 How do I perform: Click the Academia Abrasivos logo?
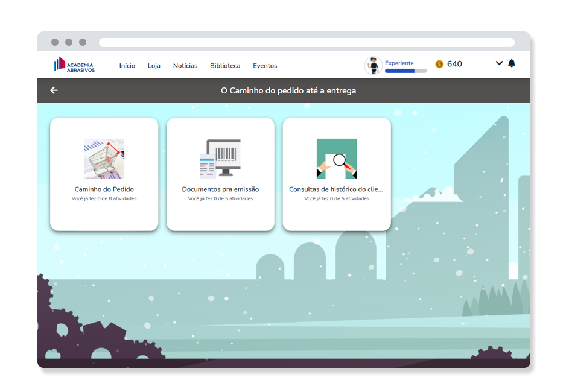point(74,65)
